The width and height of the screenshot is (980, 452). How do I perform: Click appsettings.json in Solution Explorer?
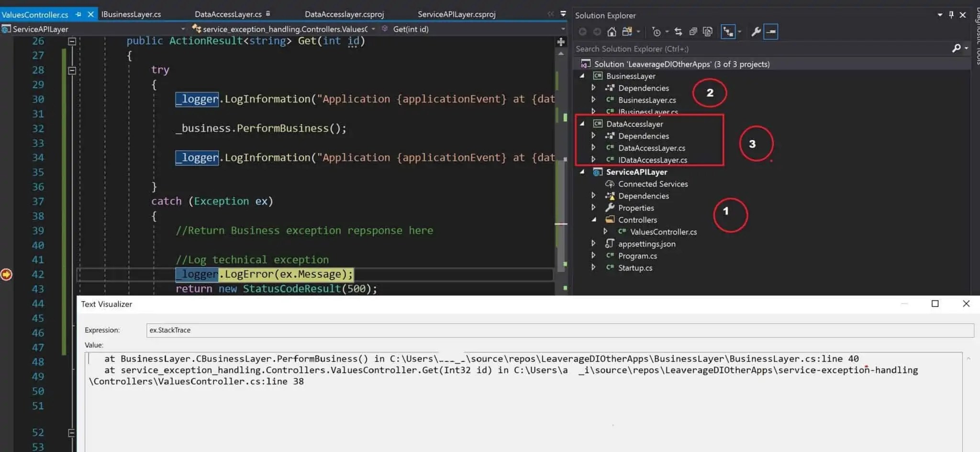click(647, 244)
